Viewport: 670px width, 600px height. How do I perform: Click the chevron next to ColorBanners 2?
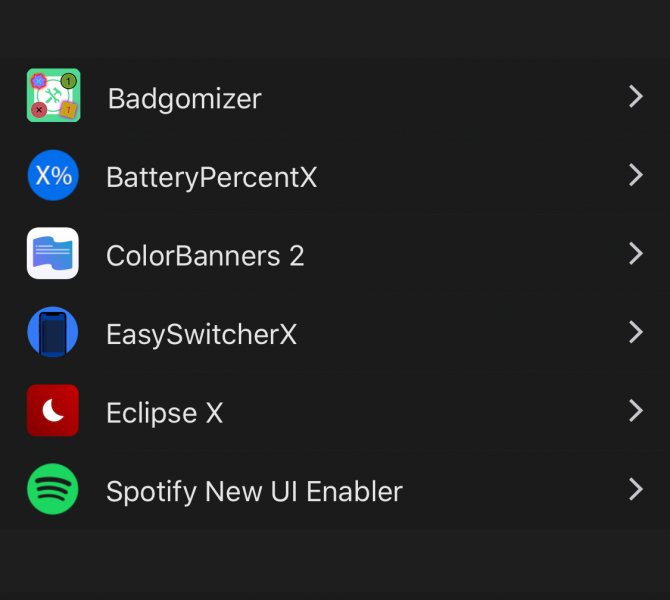point(635,253)
